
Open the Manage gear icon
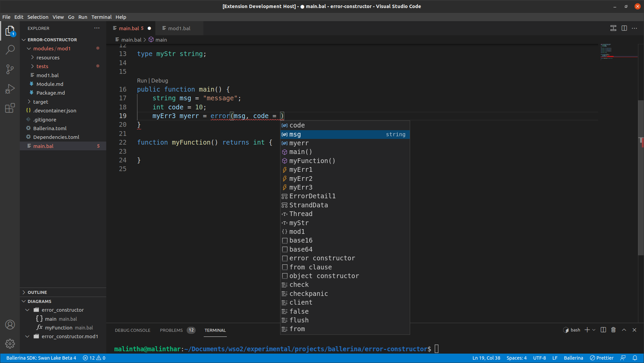click(x=10, y=344)
